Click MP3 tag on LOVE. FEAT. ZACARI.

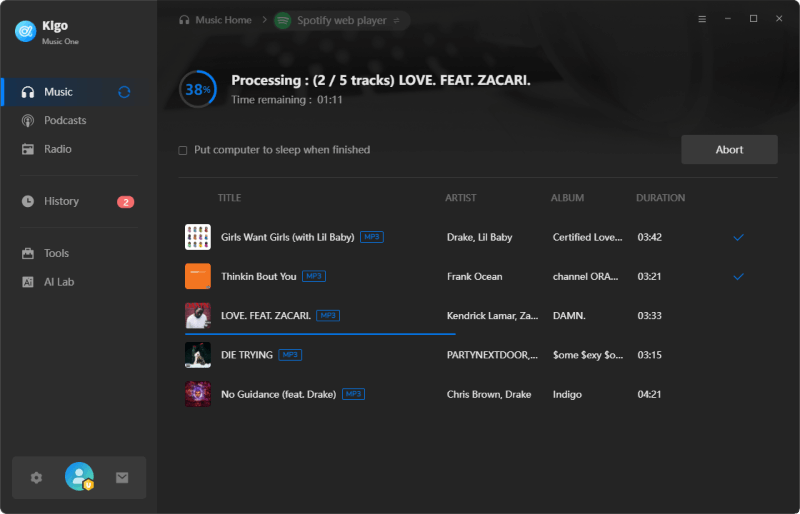[x=328, y=315]
